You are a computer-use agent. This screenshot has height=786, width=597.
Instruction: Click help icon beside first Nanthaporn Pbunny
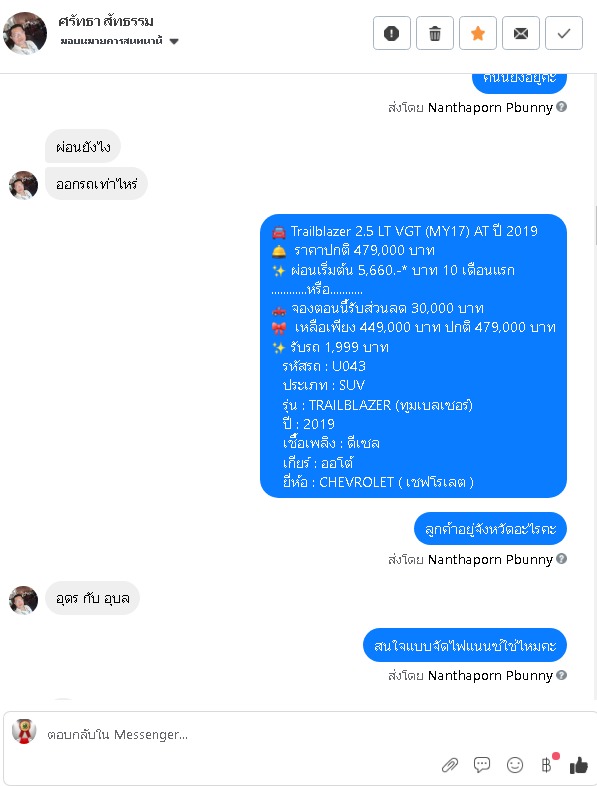(561, 107)
